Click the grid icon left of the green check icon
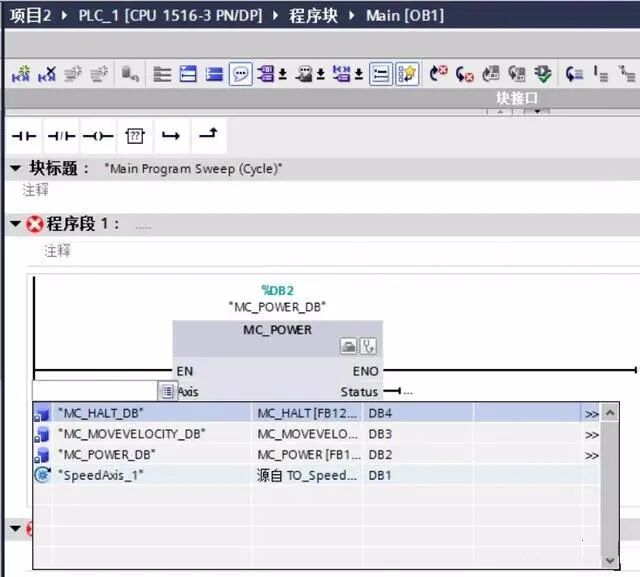 point(517,74)
